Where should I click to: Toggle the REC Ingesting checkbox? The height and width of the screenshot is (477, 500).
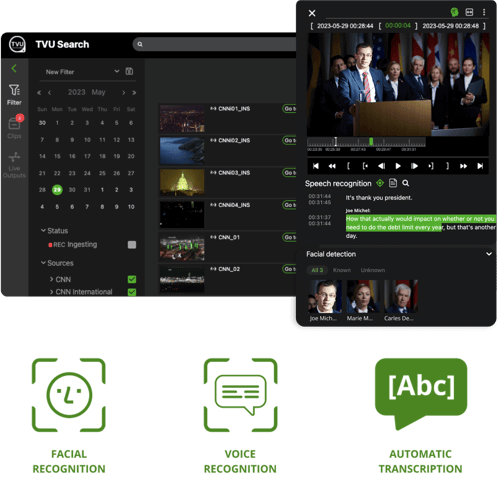tap(132, 245)
